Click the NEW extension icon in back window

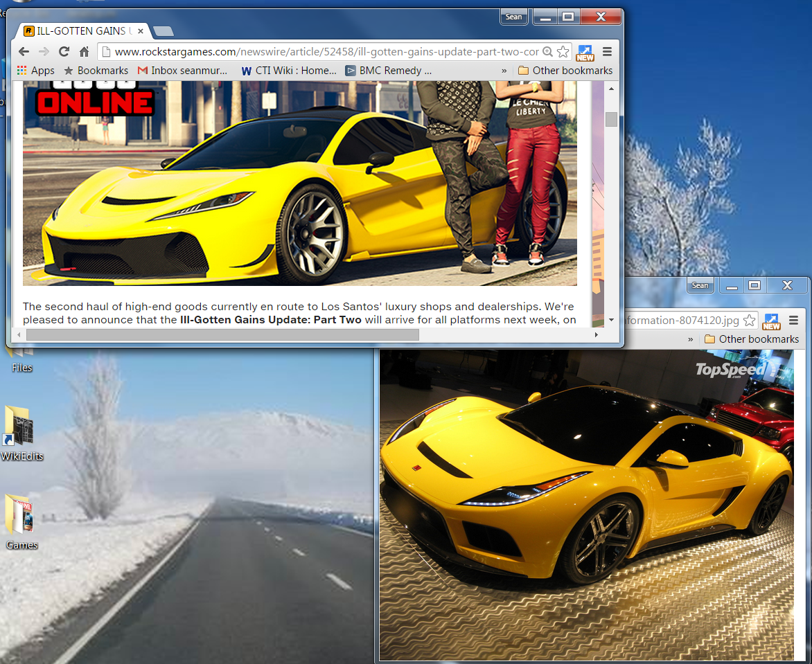tap(772, 321)
